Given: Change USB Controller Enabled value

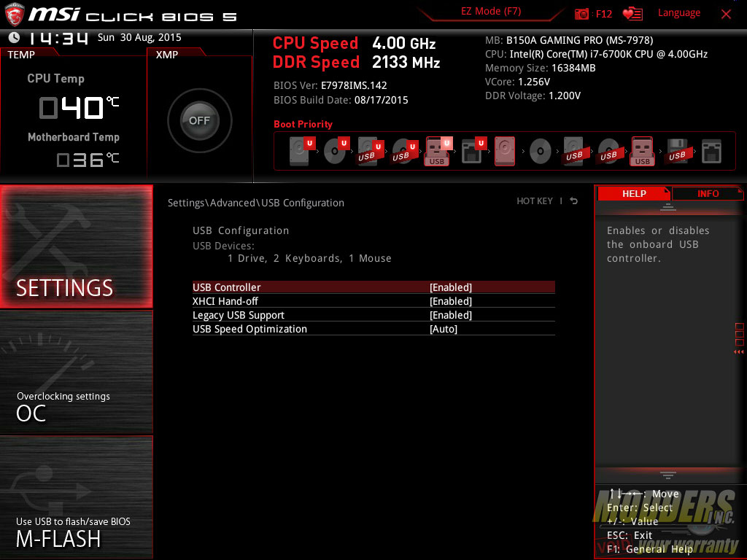Looking at the screenshot, I should (451, 287).
